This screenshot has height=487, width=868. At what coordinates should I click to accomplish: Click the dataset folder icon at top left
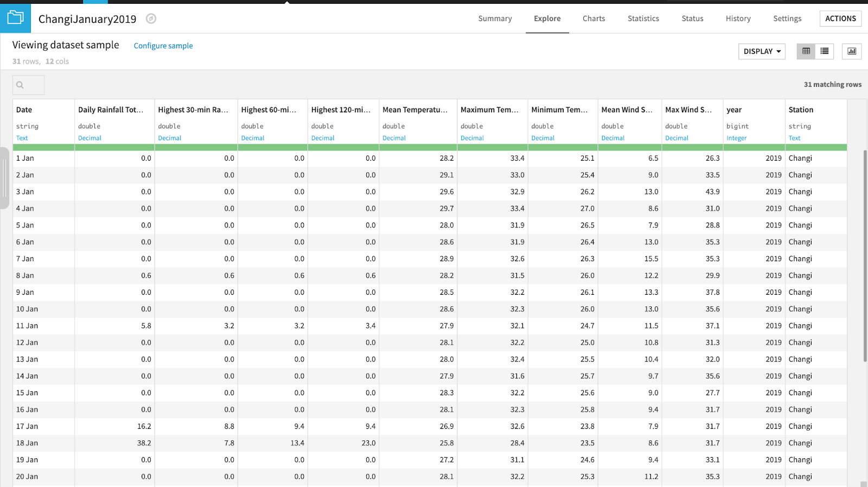coord(15,18)
